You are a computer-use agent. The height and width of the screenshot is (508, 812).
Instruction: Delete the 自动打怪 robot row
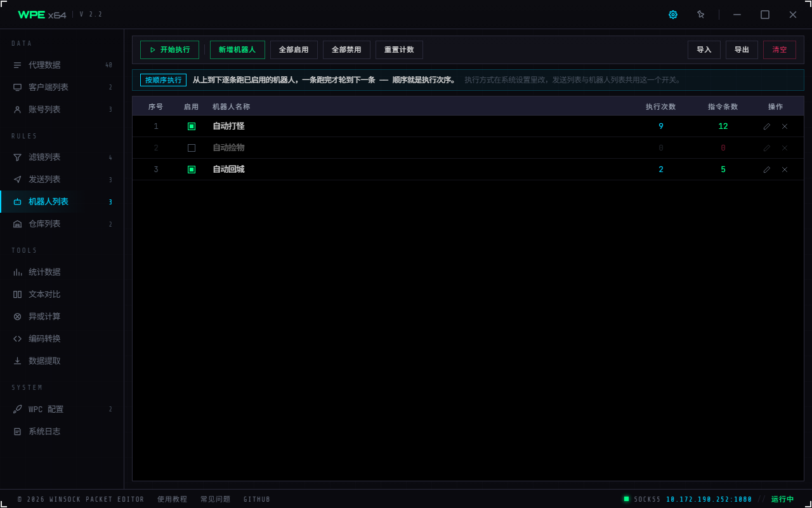pyautogui.click(x=785, y=126)
